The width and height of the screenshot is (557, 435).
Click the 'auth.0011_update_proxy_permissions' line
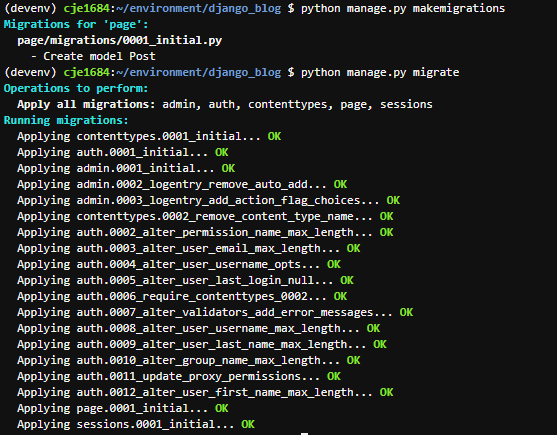point(179,376)
